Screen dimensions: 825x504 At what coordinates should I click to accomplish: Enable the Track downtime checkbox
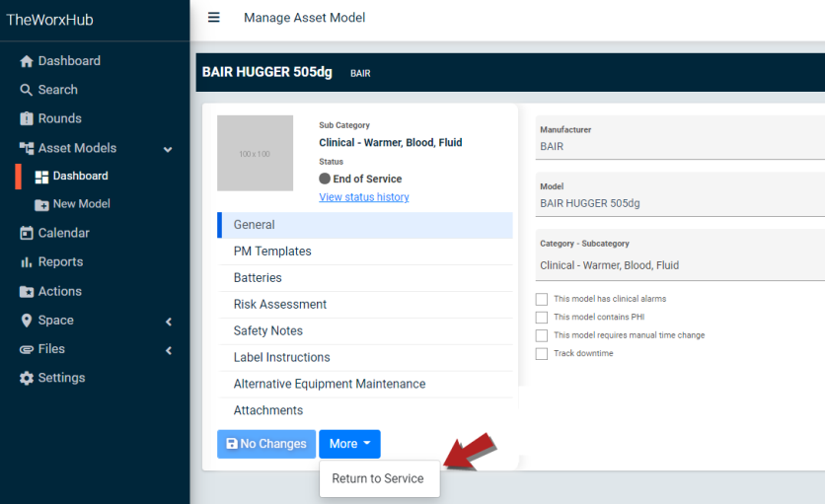coord(542,353)
